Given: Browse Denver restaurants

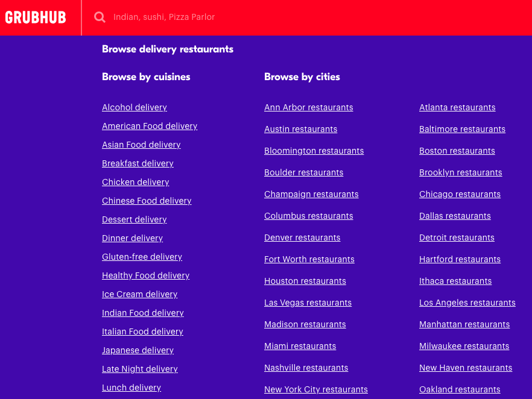Looking at the screenshot, I should point(302,237).
